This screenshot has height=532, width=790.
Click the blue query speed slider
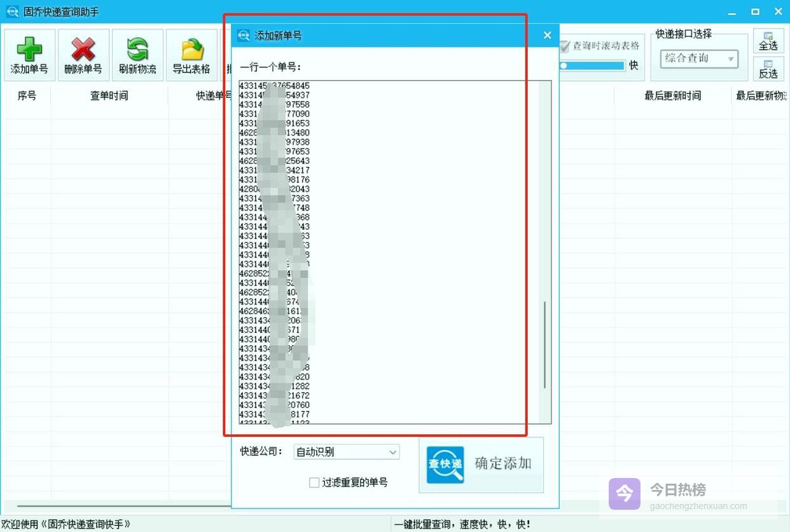(592, 65)
